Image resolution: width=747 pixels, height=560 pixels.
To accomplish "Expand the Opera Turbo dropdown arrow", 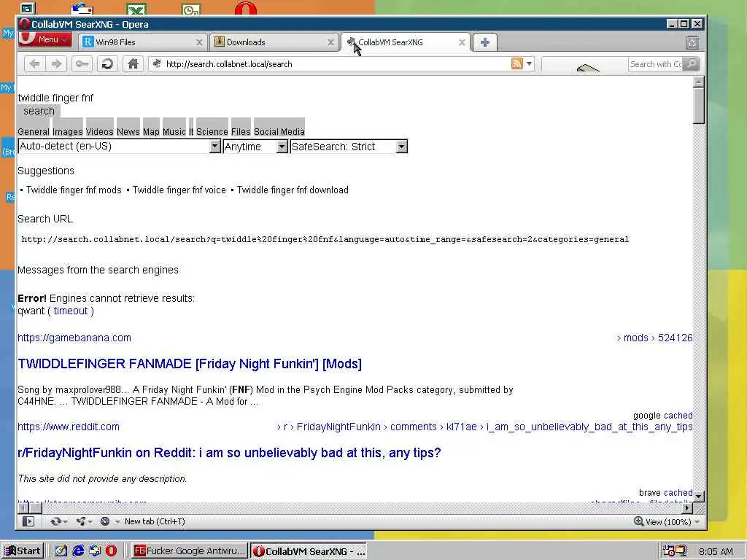I will (x=117, y=522).
